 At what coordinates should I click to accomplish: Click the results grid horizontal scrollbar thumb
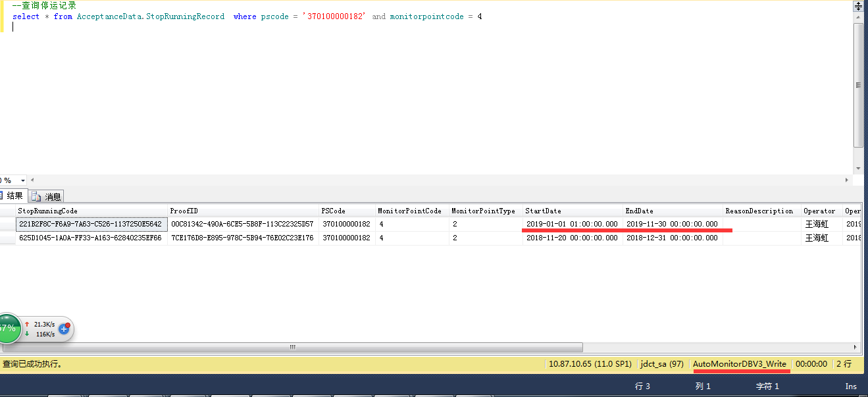292,348
